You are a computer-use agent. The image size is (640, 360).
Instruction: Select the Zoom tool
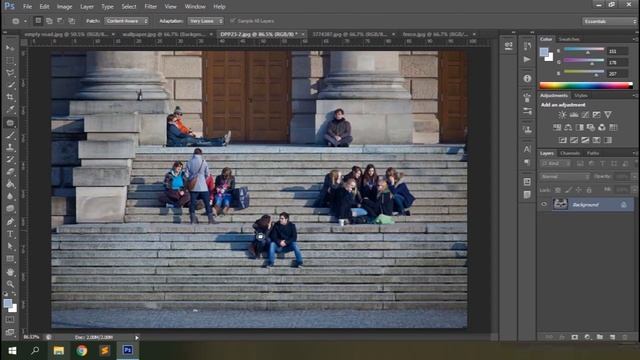click(10, 284)
